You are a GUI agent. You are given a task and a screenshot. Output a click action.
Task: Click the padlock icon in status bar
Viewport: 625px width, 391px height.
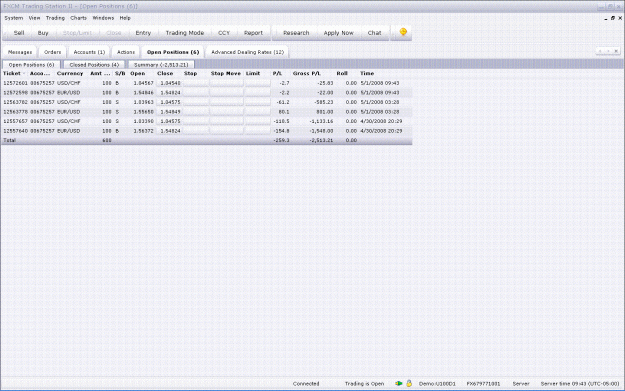[409, 383]
